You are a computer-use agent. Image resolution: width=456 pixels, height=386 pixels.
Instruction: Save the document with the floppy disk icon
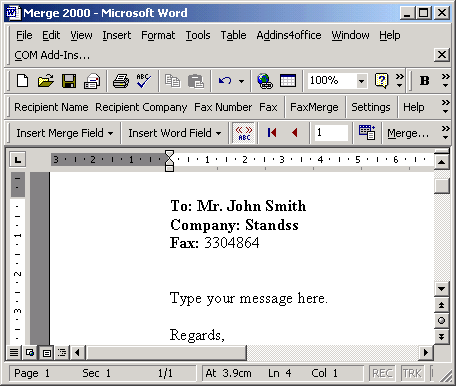tap(69, 81)
